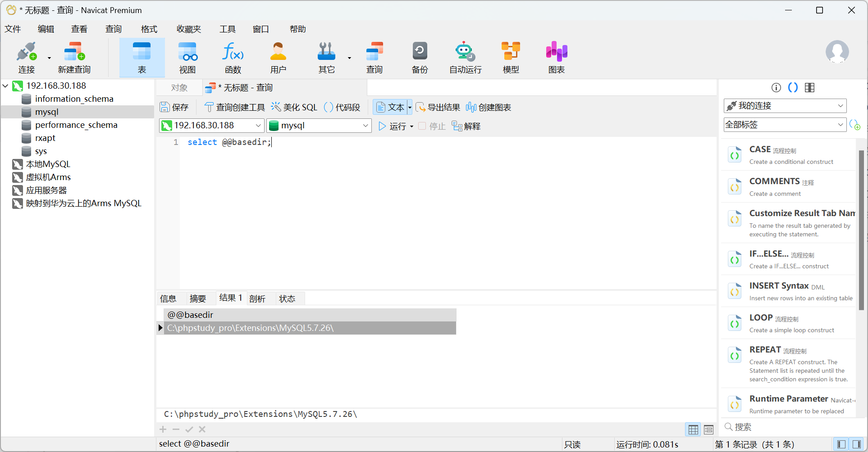Screen dimensions: 868x452
Task: Switch to form view icon
Action: point(709,429)
